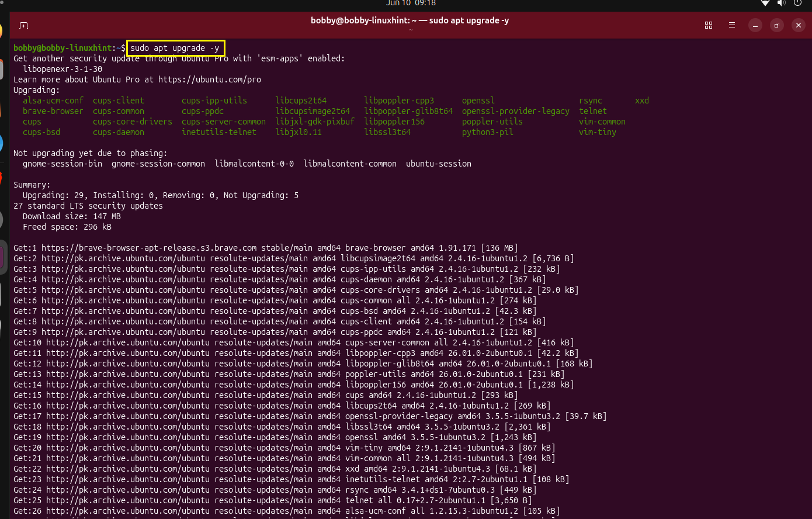812x519 pixels.
Task: Open the tab overview grid
Action: pyautogui.click(x=709, y=25)
